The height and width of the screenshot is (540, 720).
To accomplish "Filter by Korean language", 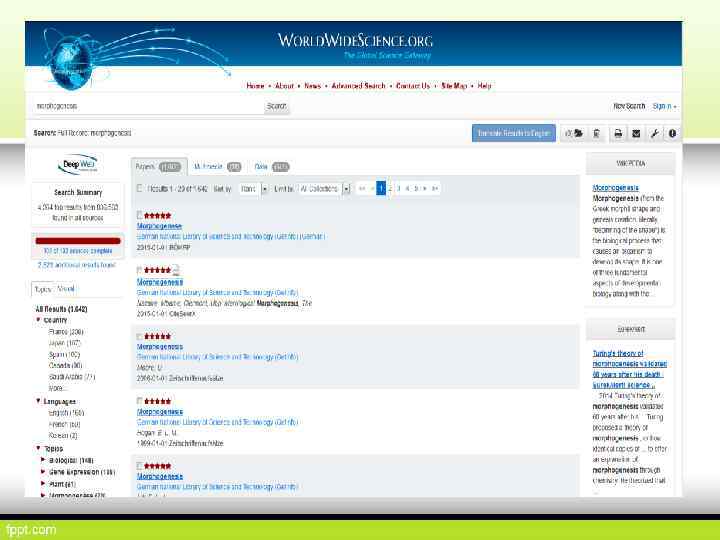I will pyautogui.click(x=63, y=435).
